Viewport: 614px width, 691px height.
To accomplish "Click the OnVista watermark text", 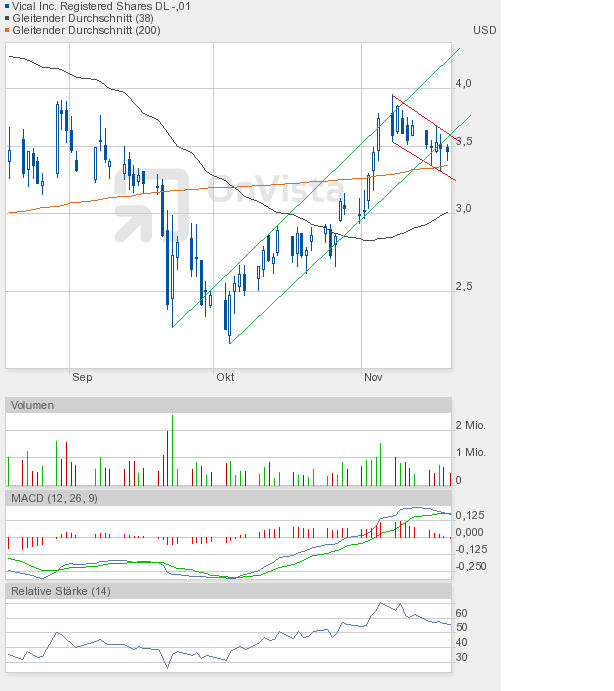I will pos(270,187).
